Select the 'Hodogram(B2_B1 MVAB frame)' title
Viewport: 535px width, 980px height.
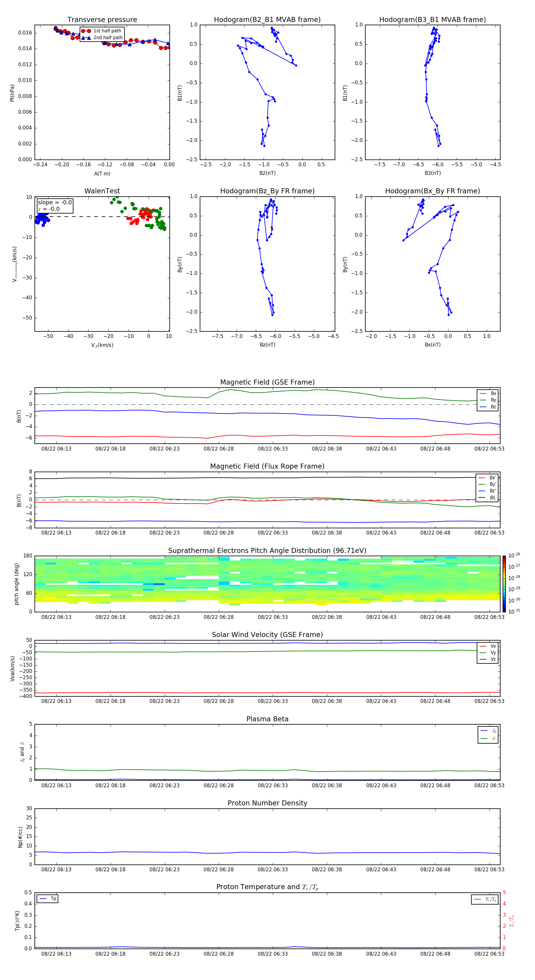267,19
